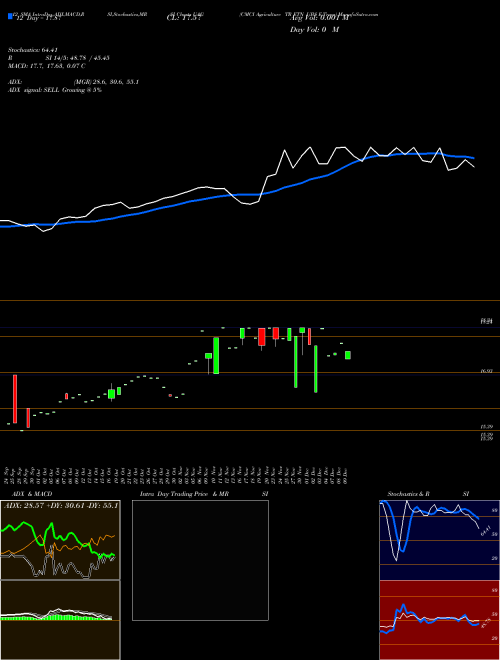The width and height of the screenshot is (500, 660).
Task: Click the 'Stochastics & R' panel title
Action: [x=409, y=494]
